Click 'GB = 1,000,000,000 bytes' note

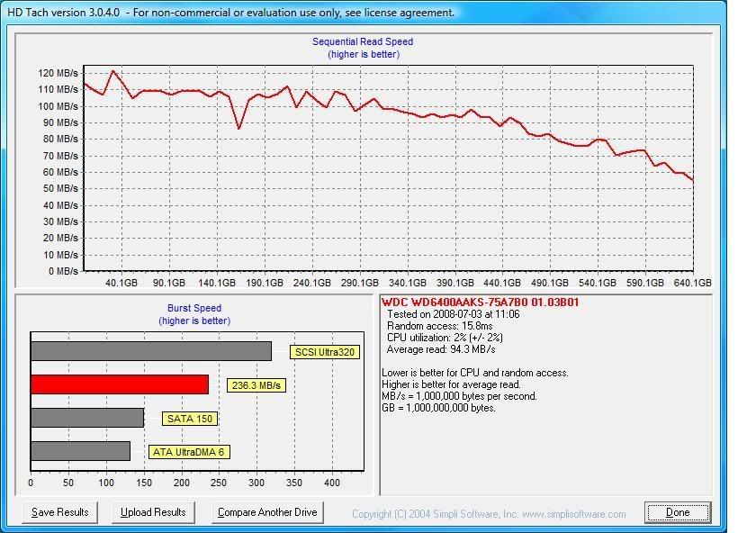click(438, 408)
